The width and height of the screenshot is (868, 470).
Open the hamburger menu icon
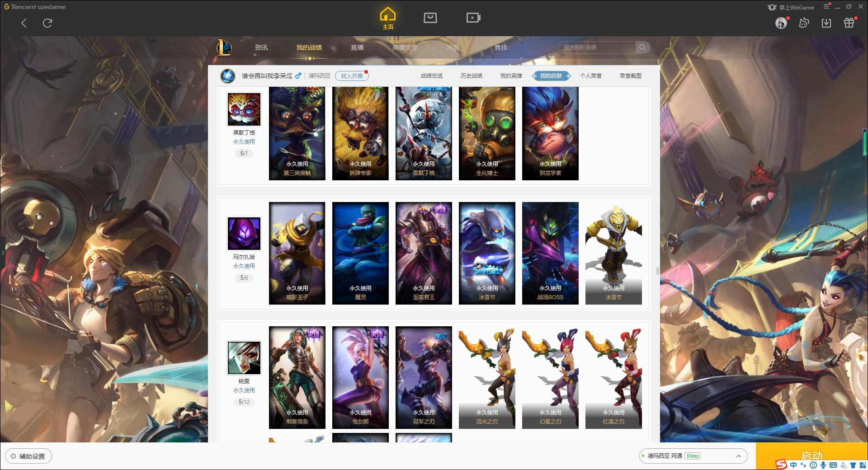(x=826, y=6)
